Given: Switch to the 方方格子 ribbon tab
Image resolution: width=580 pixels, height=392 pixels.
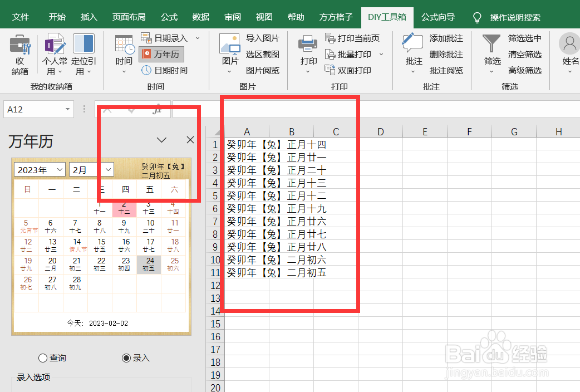Looking at the screenshot, I should click(340, 17).
